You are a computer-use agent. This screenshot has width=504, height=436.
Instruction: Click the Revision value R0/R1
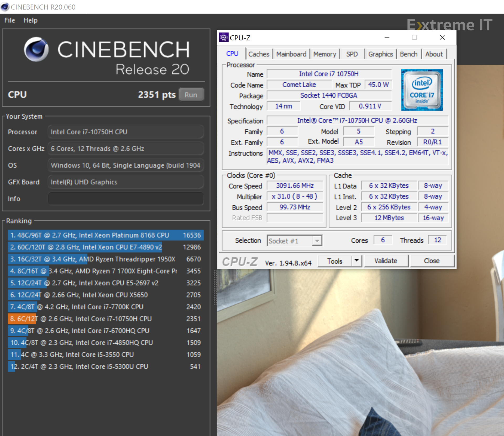[433, 142]
